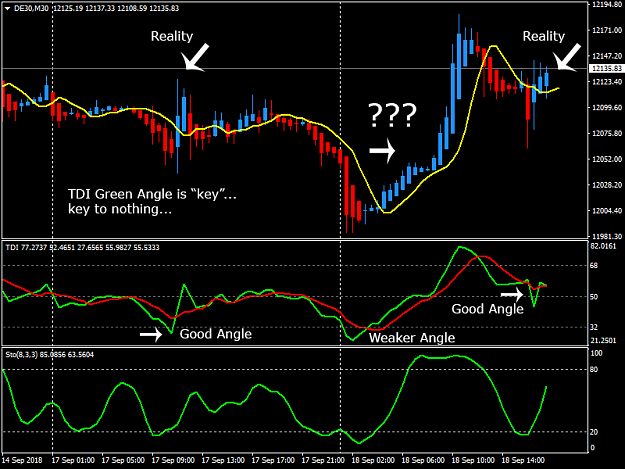Select price scale value 12028.20
Image resolution: width=625 pixels, height=469 pixels.
607,185
